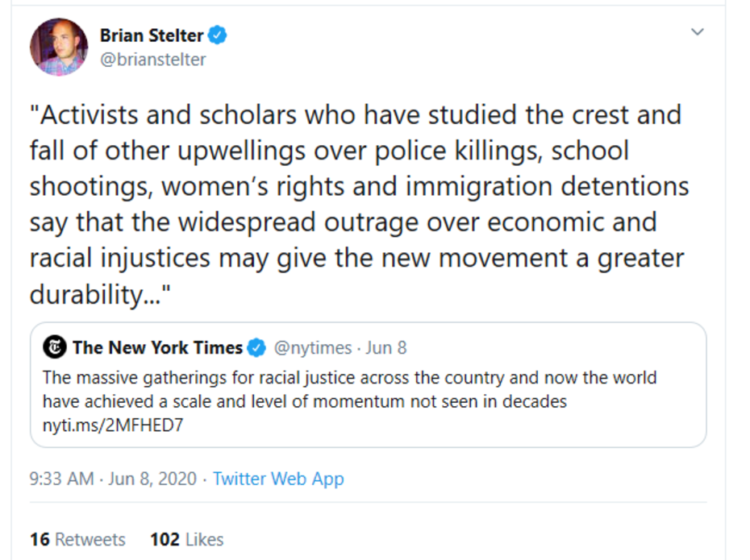The image size is (750, 560).
Task: Open the @brianstelter handle
Action: click(x=152, y=60)
